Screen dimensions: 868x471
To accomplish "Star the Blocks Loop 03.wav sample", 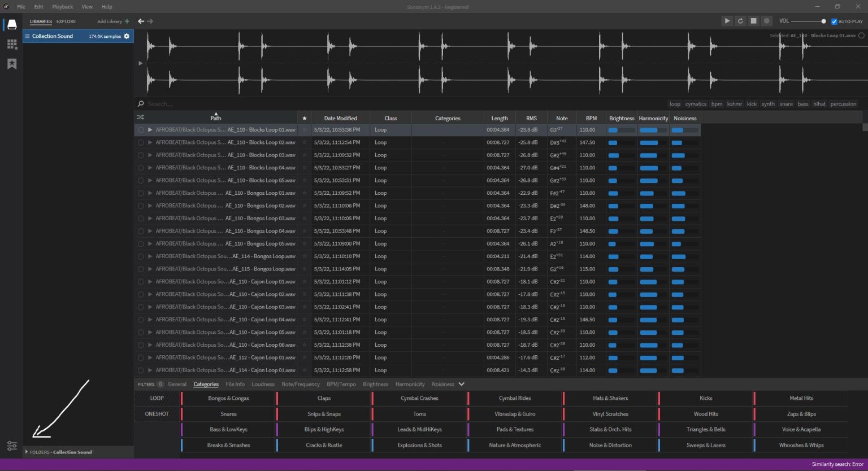I will click(305, 155).
